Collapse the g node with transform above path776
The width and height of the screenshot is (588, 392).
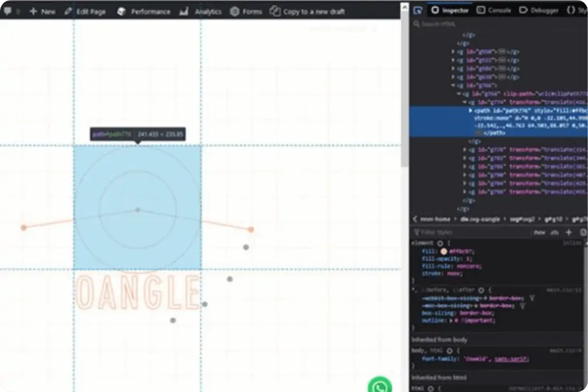coord(465,102)
